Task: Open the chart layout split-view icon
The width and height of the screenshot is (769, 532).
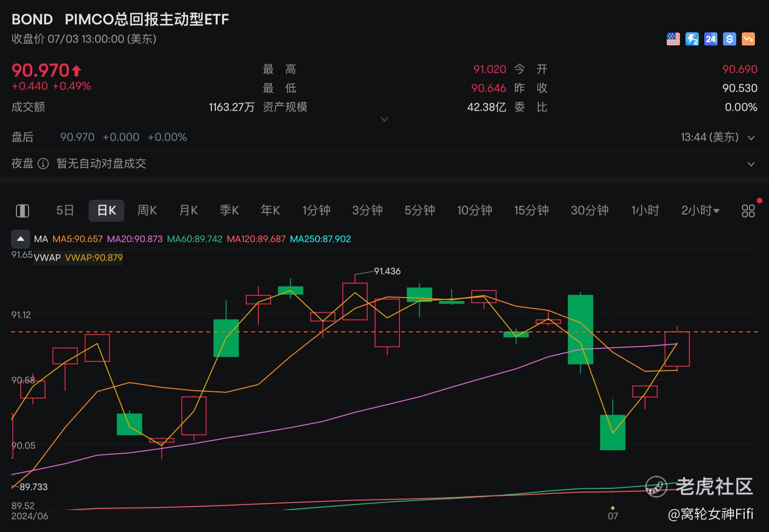Action: click(x=23, y=211)
